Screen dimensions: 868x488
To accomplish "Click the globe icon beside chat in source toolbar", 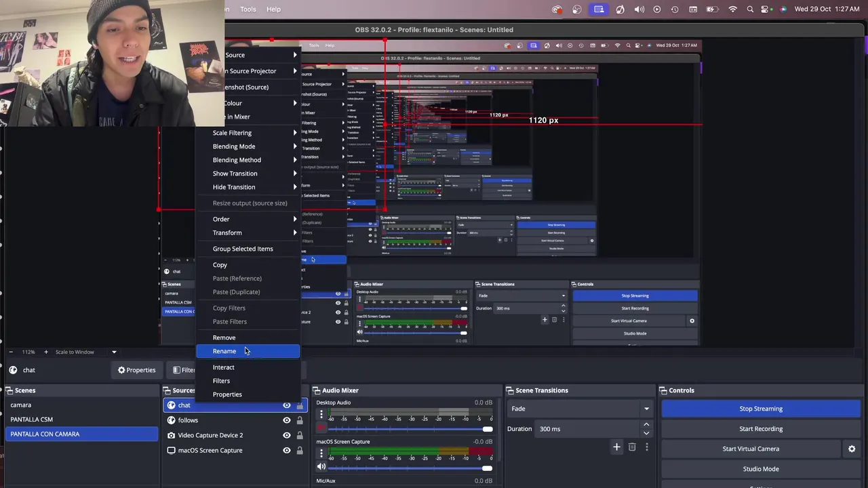I will [13, 370].
